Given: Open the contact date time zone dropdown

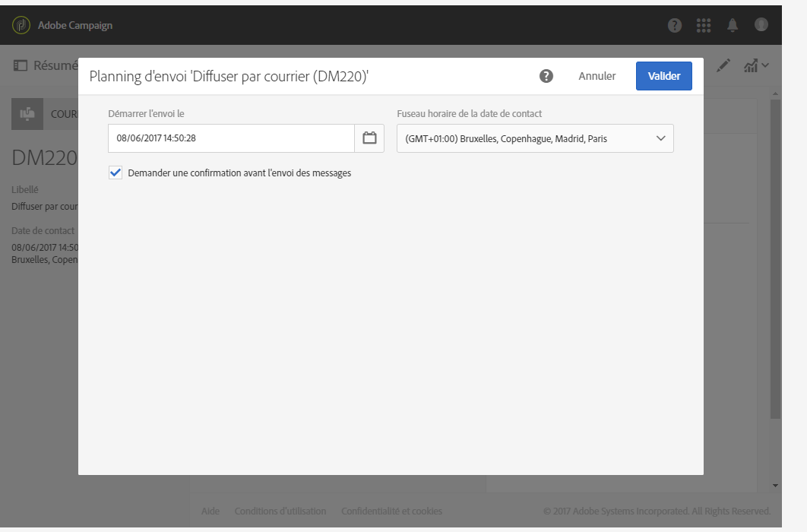Looking at the screenshot, I should [x=535, y=138].
